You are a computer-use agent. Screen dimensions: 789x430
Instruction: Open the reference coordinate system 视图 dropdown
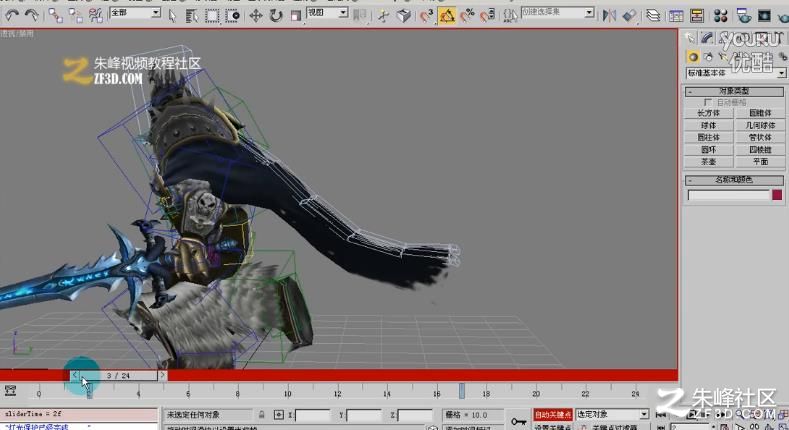(x=327, y=13)
